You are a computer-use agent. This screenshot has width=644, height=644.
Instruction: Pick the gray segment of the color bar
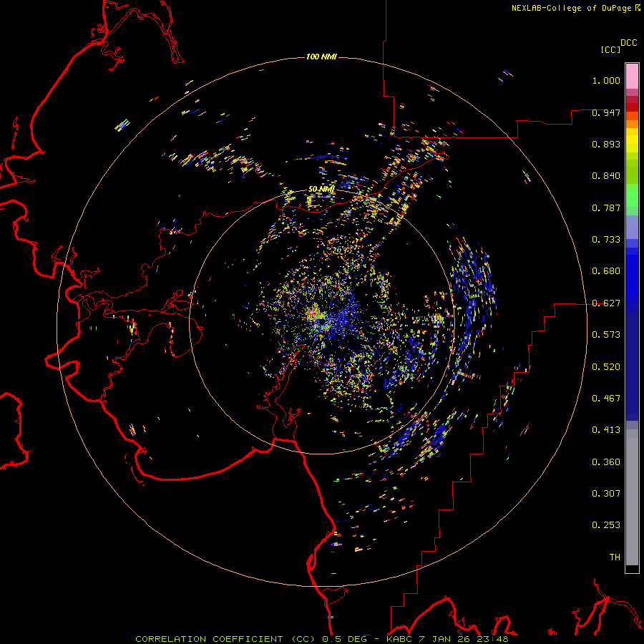point(632,497)
